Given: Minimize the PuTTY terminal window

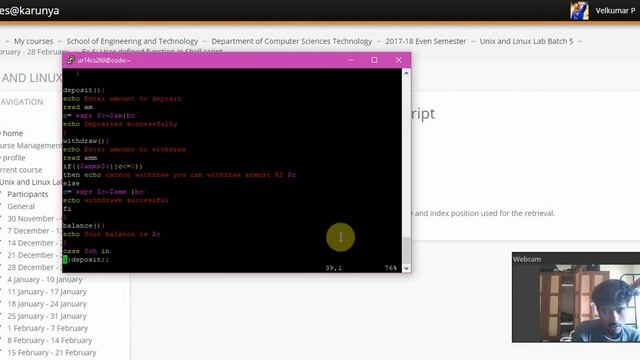Looking at the screenshot, I should (x=351, y=60).
